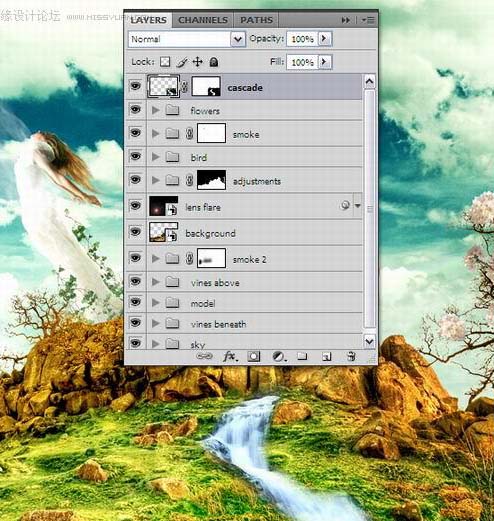Click the layers scrollbar up arrow
The height and width of the screenshot is (521, 494).
369,82
